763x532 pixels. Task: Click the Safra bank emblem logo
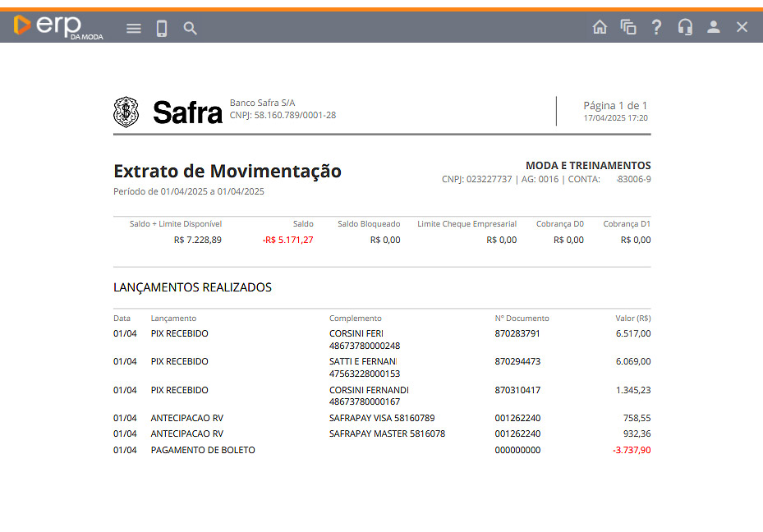pyautogui.click(x=126, y=112)
